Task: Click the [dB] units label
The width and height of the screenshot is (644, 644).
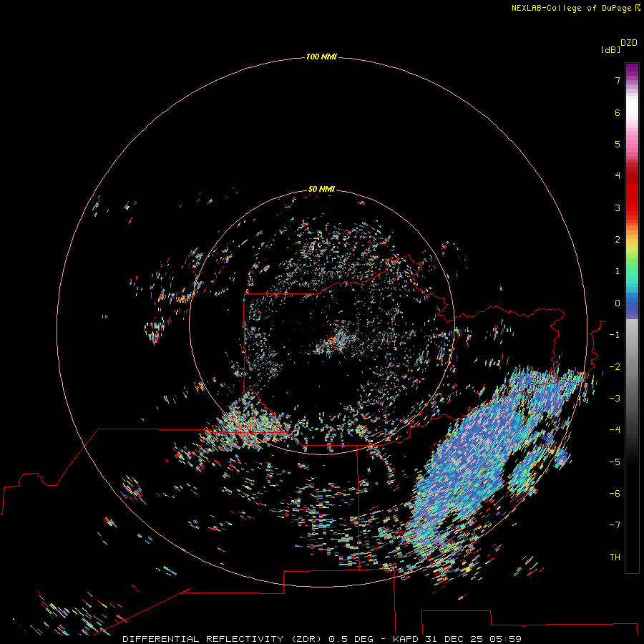Action: (x=611, y=49)
